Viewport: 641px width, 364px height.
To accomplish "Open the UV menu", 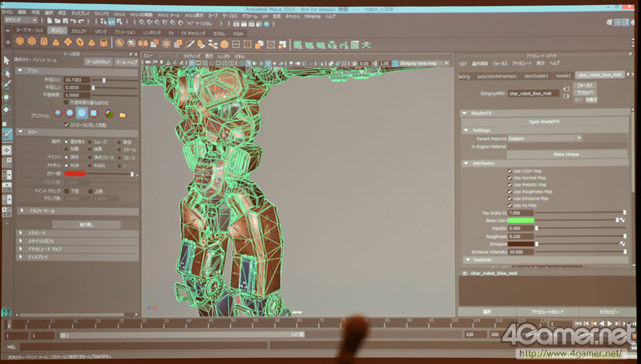I will (265, 16).
